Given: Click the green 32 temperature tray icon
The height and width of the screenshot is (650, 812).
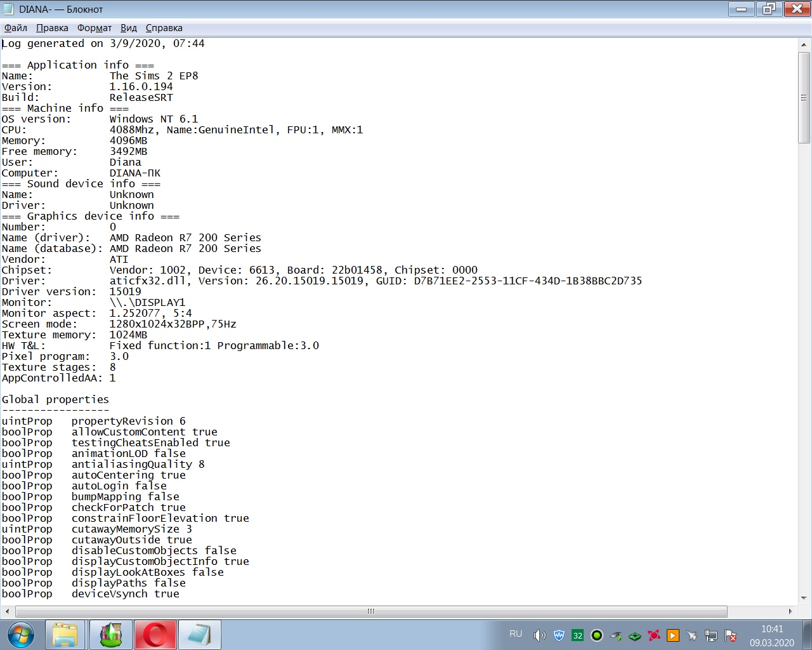Looking at the screenshot, I should coord(577,635).
